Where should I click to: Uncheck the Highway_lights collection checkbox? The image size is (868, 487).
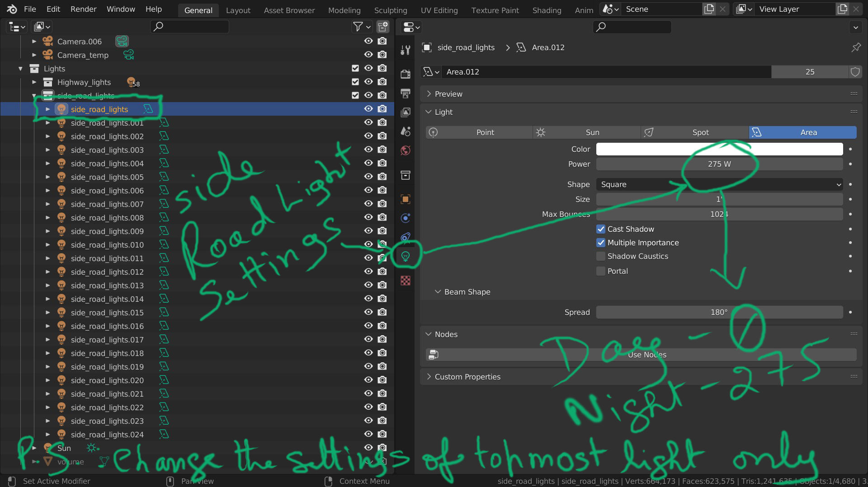355,82
